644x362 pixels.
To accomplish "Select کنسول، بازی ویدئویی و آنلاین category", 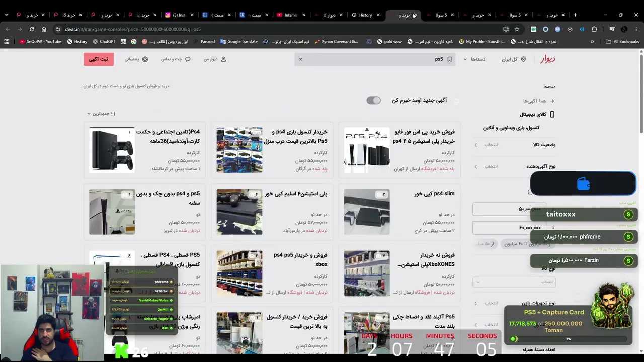I will 511,128.
